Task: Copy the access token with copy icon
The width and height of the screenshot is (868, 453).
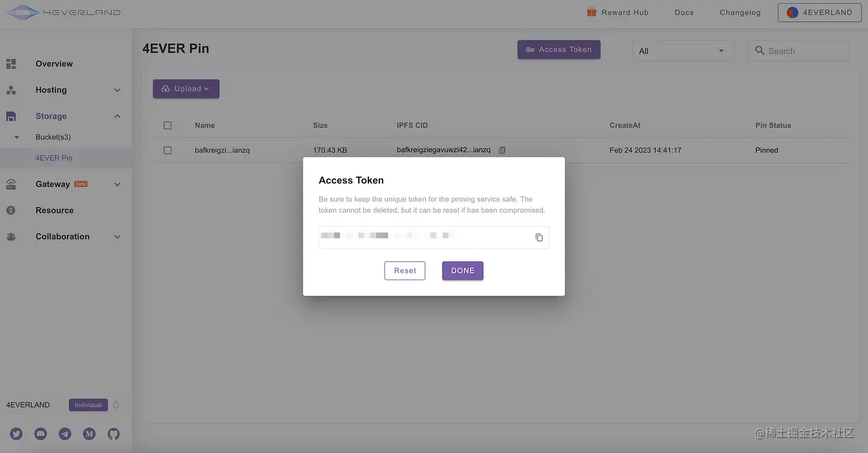Action: coord(539,237)
